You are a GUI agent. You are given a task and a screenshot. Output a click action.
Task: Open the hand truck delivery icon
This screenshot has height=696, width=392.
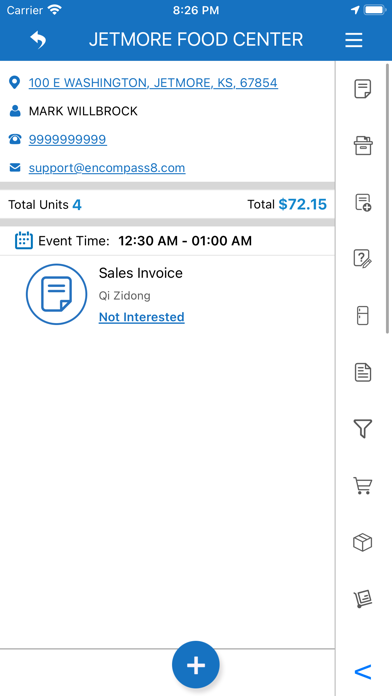coord(363,599)
